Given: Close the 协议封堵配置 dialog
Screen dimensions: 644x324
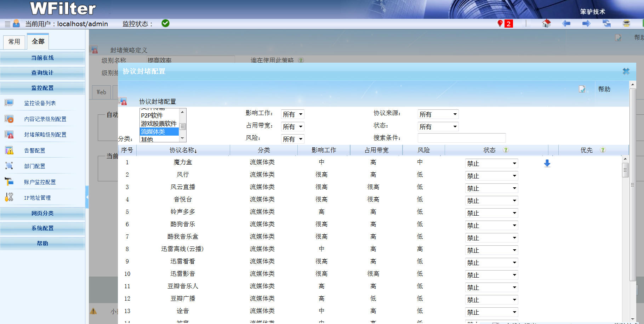Looking at the screenshot, I should [x=626, y=72].
